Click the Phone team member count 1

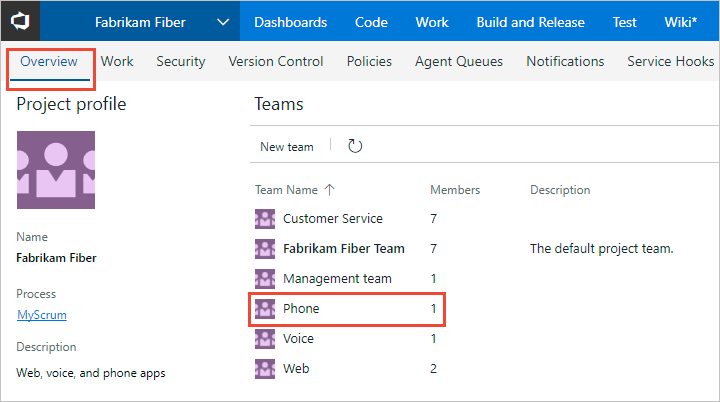433,309
